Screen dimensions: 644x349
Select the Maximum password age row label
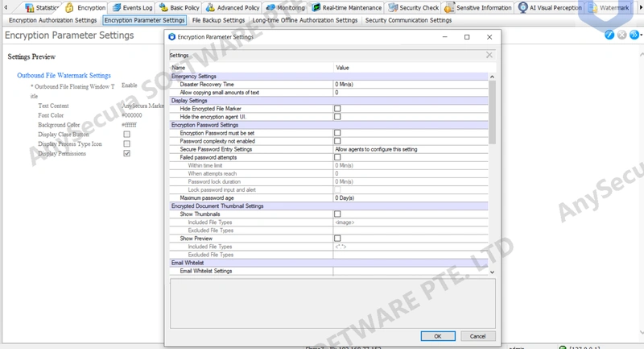[x=207, y=197]
